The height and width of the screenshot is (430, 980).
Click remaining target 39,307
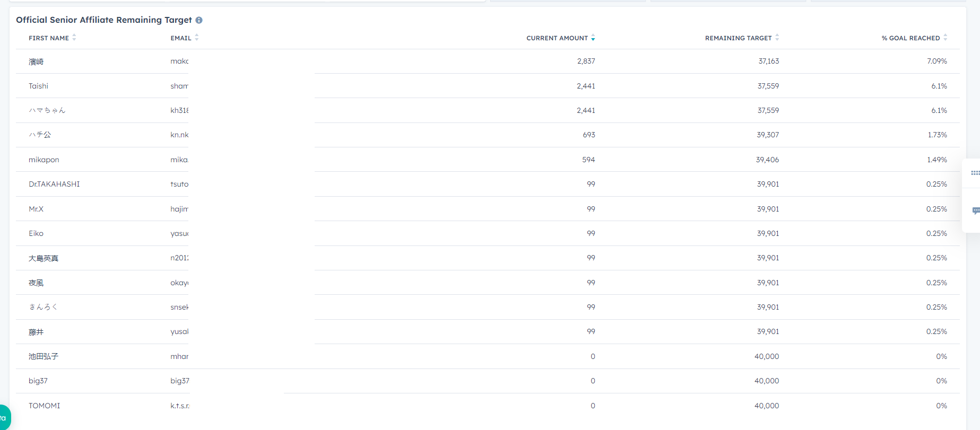(768, 135)
